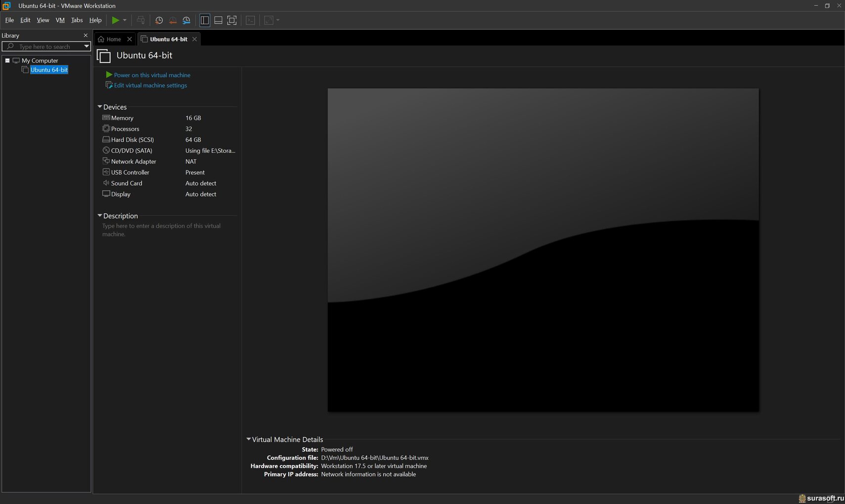Click the Present USB controller value
The height and width of the screenshot is (504, 845).
click(195, 172)
